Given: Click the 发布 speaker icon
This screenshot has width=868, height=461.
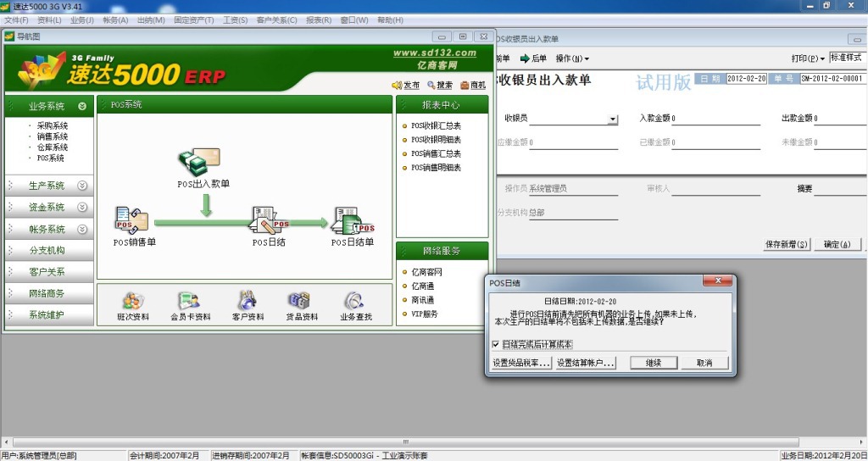Looking at the screenshot, I should coord(397,86).
